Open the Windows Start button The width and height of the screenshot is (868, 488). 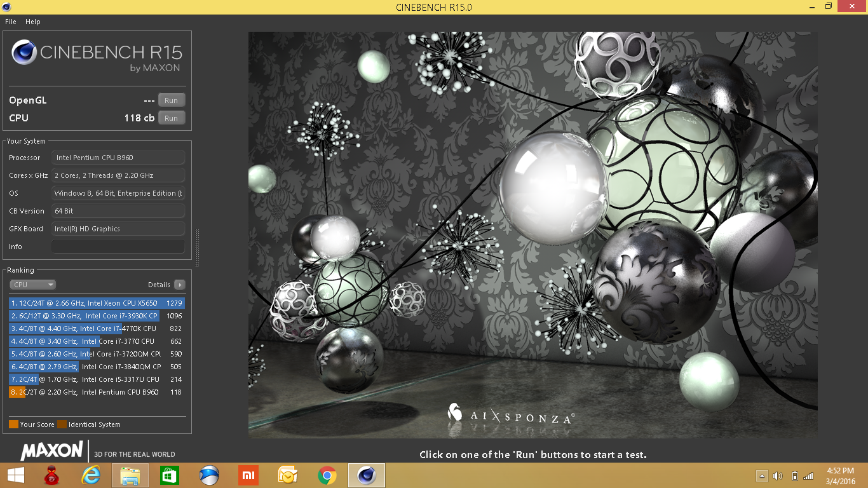(x=15, y=475)
